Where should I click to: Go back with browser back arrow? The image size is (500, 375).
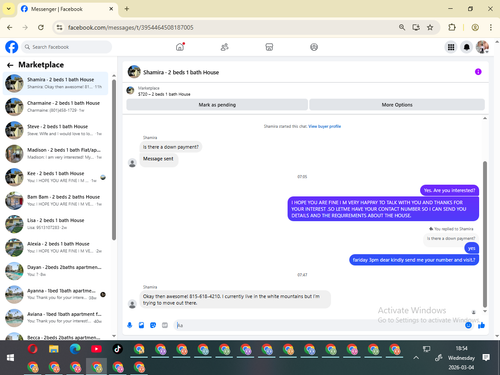10,27
